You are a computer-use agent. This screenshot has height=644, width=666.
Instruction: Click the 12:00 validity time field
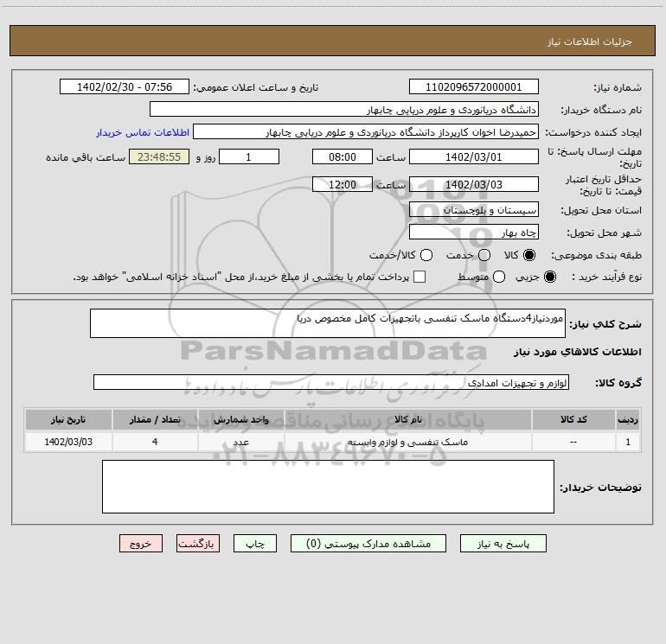click(x=343, y=184)
